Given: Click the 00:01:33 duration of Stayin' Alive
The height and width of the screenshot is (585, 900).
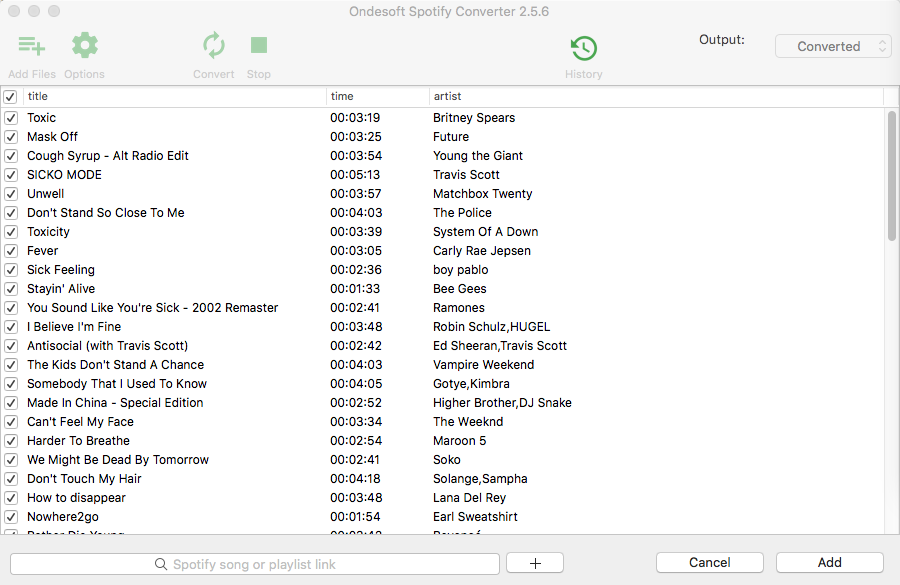Looking at the screenshot, I should (x=355, y=289).
